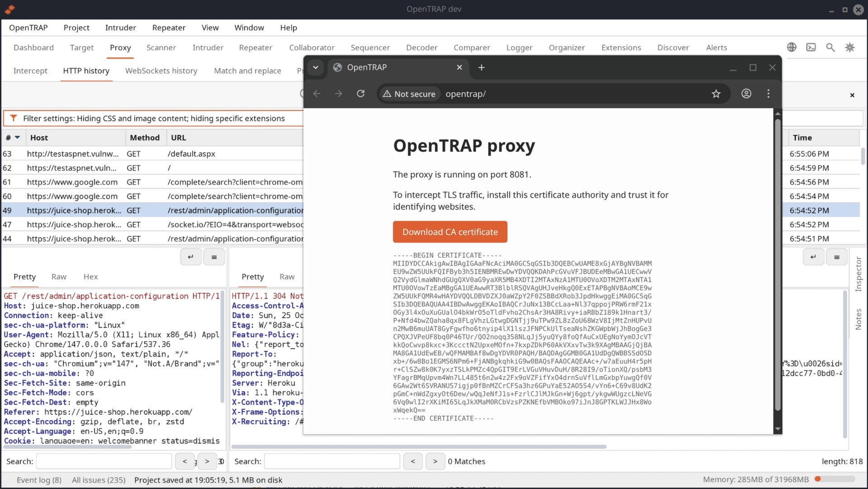
Task: Reload the opentrap/ browser page
Action: click(x=360, y=94)
